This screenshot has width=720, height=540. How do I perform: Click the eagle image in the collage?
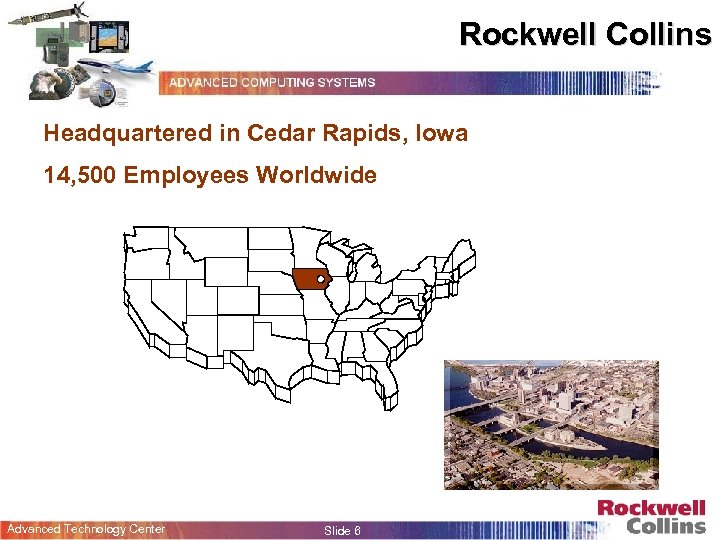(x=50, y=84)
